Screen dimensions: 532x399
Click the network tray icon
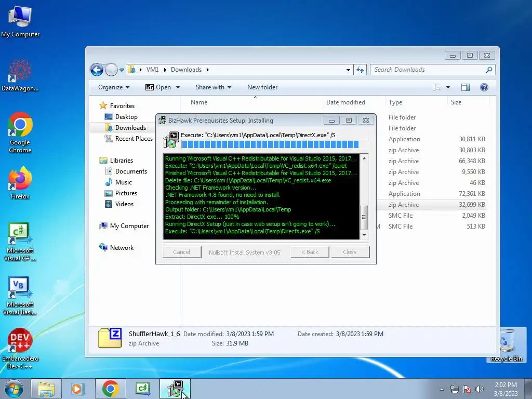[x=454, y=389]
